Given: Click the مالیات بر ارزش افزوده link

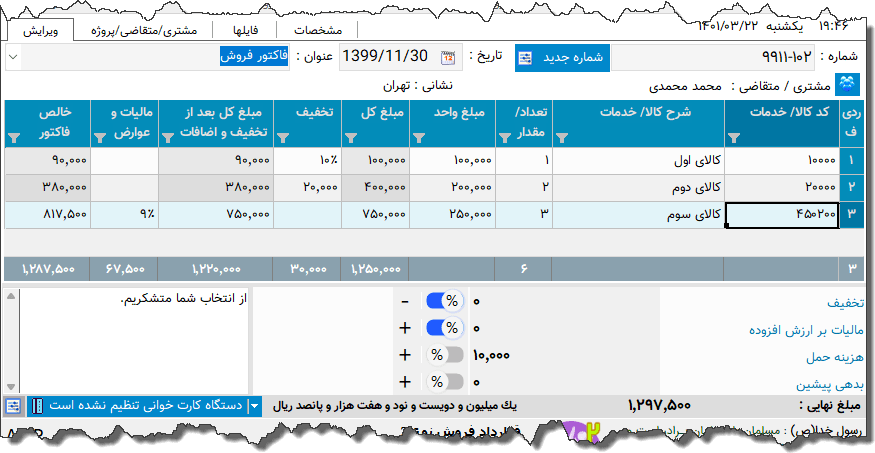Looking at the screenshot, I should [806, 330].
